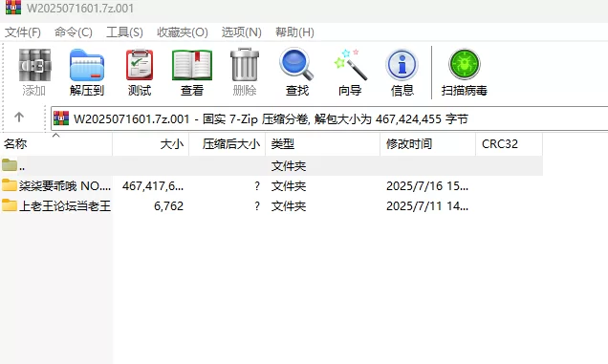Click the W2025071601.7z.001 window title

point(80,9)
